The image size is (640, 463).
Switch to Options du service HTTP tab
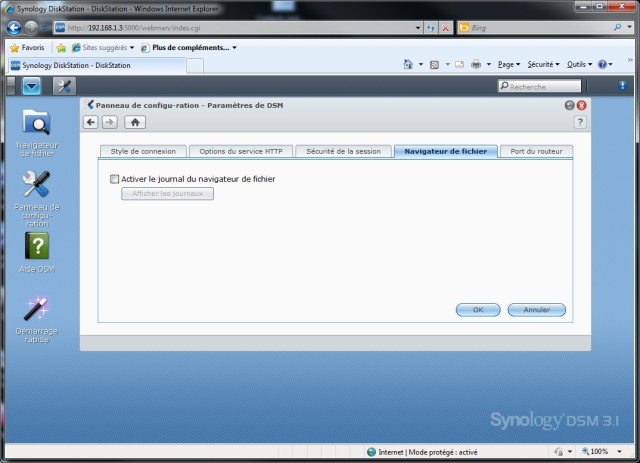click(241, 151)
